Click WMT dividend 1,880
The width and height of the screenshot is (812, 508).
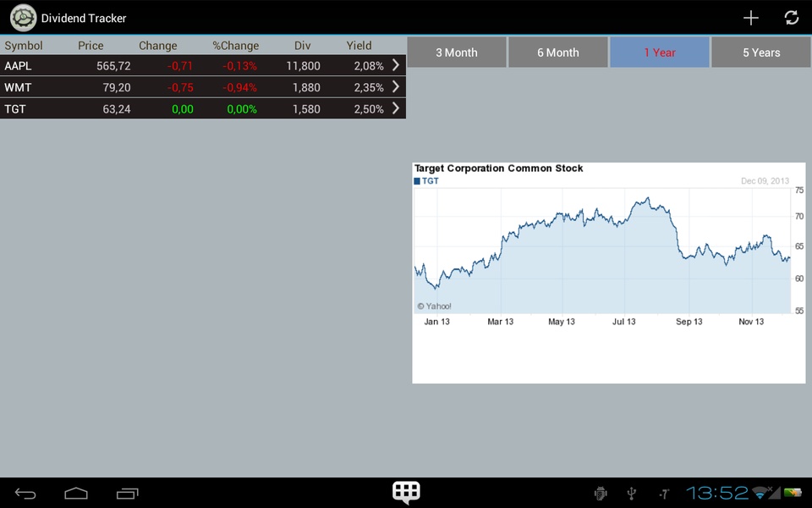(x=306, y=87)
